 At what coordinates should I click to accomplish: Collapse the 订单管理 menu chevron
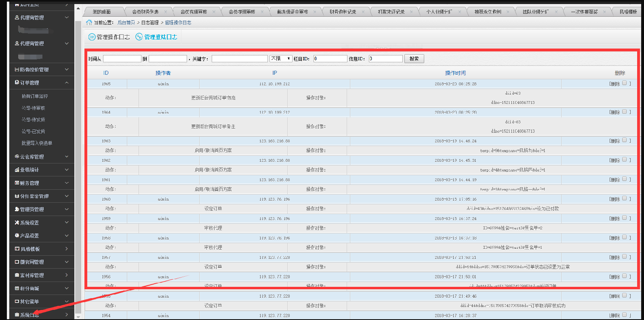[67, 83]
